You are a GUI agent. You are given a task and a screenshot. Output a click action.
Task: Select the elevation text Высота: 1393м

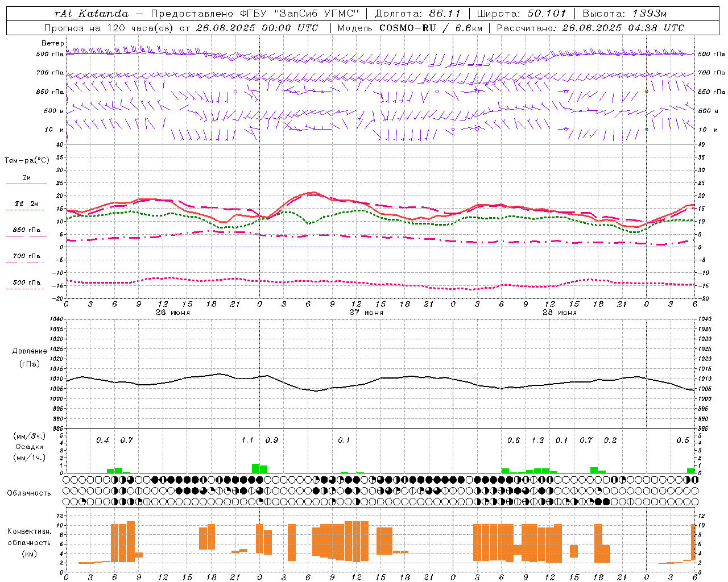point(624,14)
